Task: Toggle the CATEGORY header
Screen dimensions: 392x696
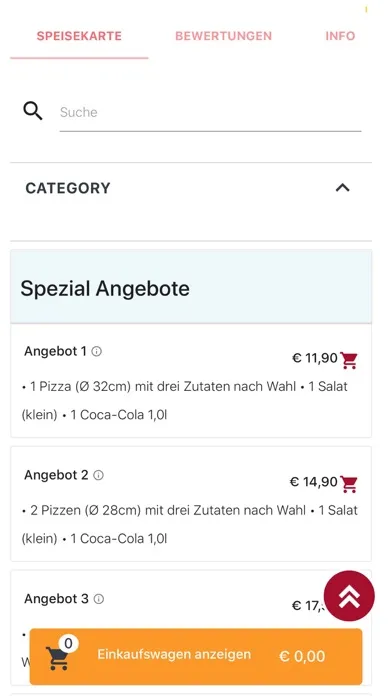Action: [x=191, y=188]
